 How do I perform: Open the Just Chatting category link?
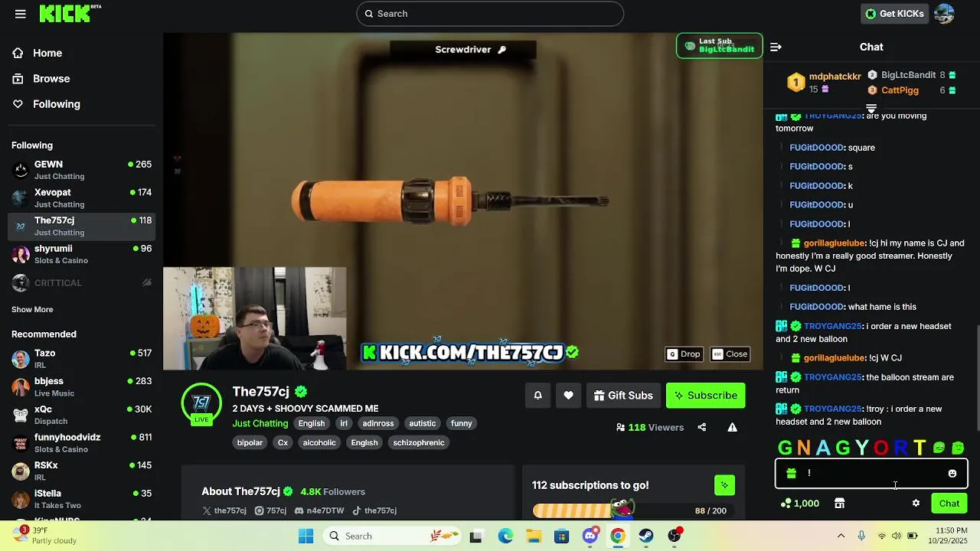tap(260, 423)
